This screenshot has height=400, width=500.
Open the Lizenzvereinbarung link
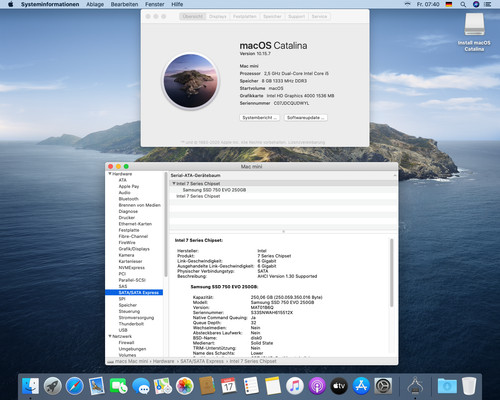coord(306,142)
